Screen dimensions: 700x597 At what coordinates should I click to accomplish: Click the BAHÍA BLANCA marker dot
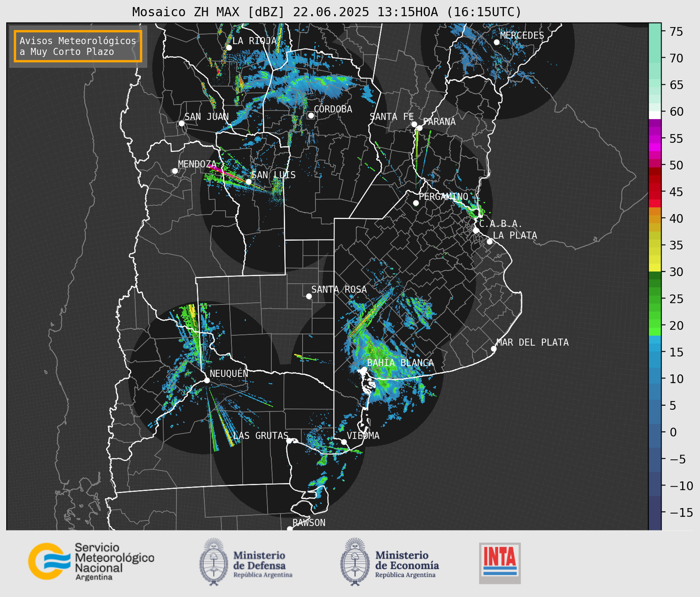tap(364, 369)
